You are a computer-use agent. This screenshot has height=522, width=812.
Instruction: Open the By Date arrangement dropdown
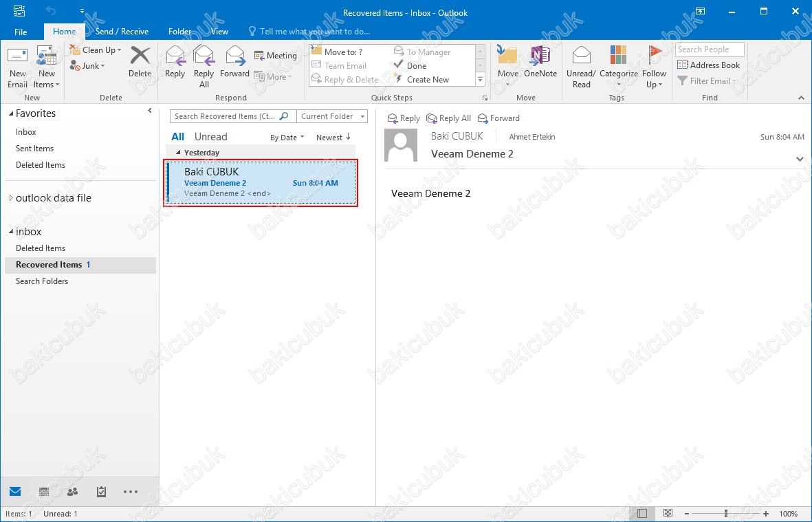click(x=287, y=138)
